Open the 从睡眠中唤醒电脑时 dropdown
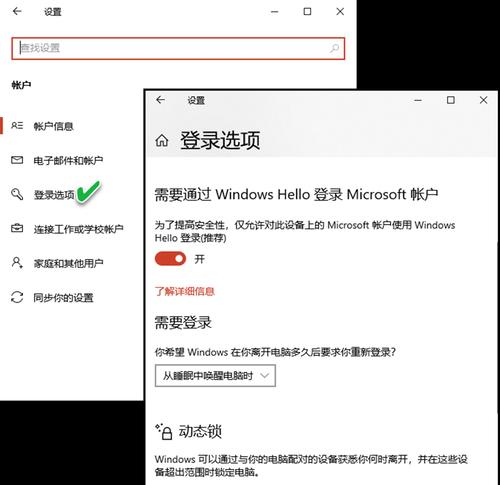 click(x=215, y=376)
